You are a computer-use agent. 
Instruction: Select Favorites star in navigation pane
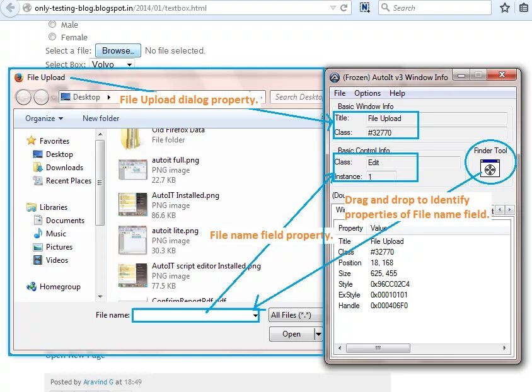[32, 141]
